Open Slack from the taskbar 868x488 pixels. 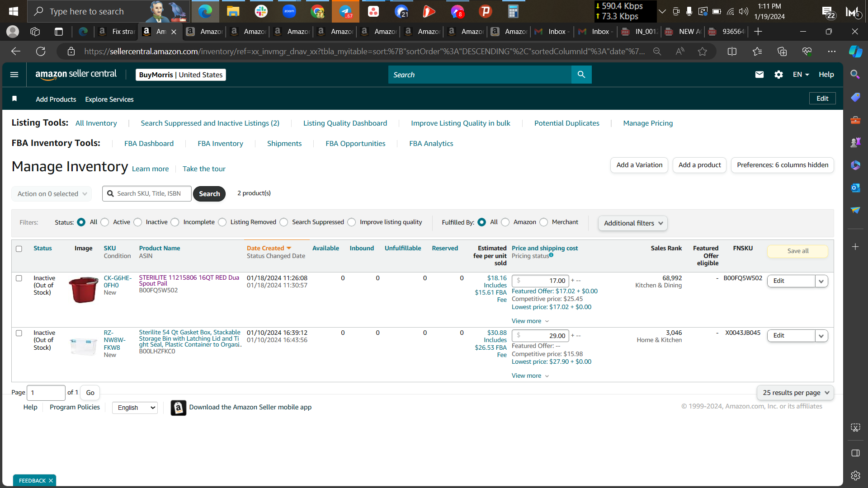(261, 11)
